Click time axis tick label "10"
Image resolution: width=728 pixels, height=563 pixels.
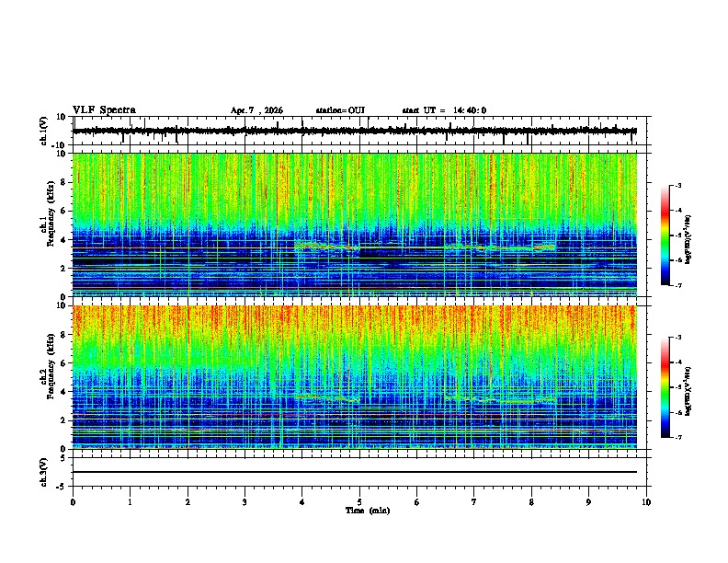click(646, 502)
